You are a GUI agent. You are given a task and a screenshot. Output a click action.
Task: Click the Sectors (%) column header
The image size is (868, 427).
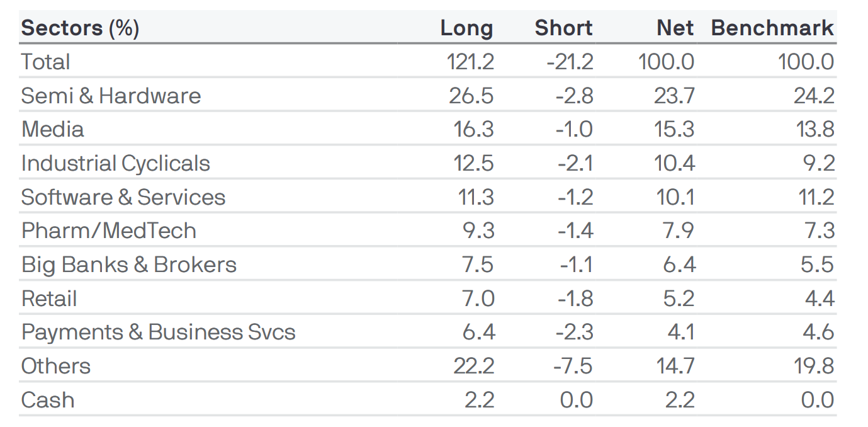(x=80, y=28)
